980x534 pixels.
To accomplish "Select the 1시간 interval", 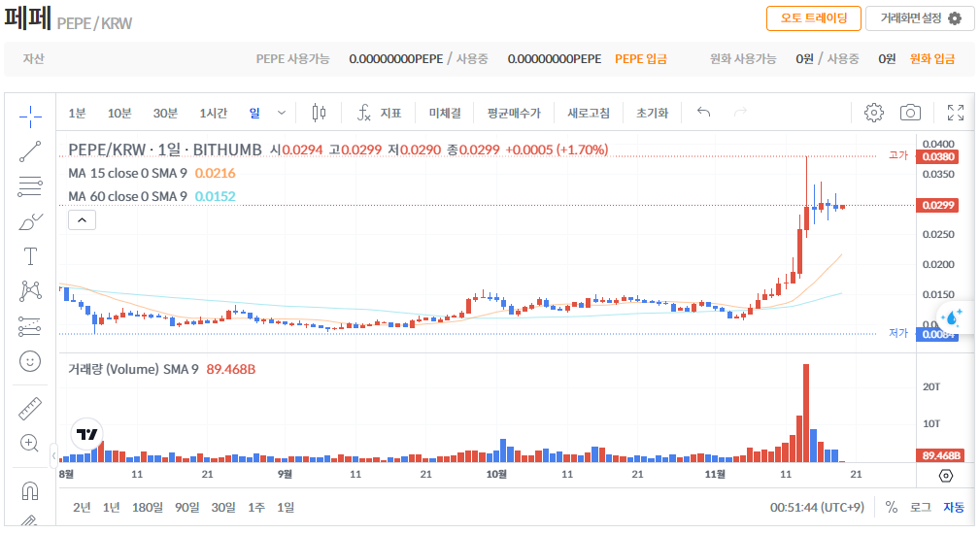I will click(x=213, y=113).
